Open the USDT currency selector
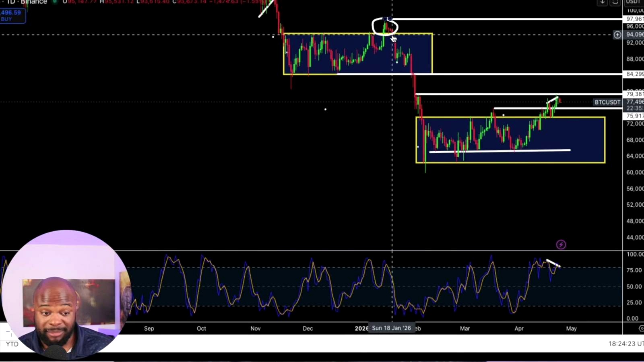This screenshot has height=362, width=644. coord(634,2)
